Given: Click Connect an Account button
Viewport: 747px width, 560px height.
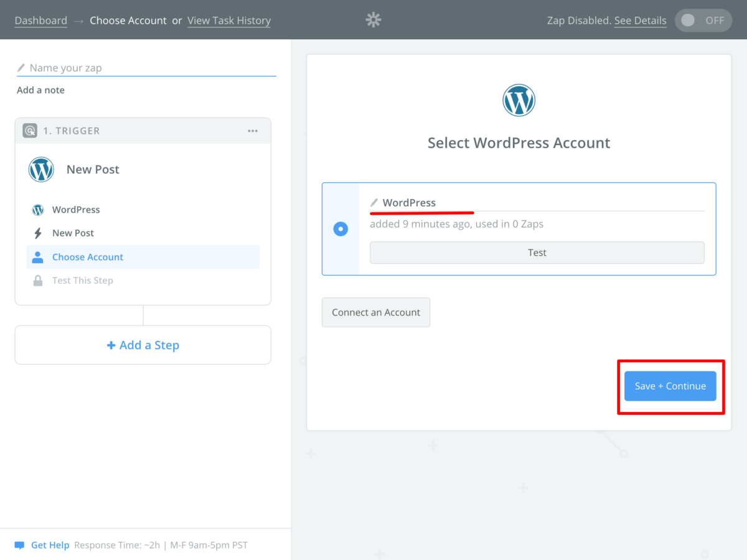Looking at the screenshot, I should pyautogui.click(x=376, y=312).
